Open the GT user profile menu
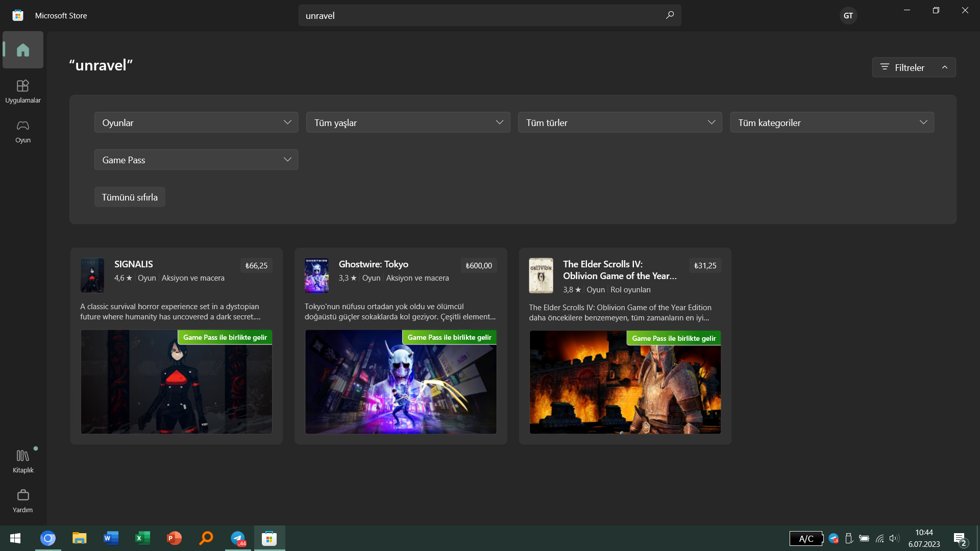 coord(848,15)
